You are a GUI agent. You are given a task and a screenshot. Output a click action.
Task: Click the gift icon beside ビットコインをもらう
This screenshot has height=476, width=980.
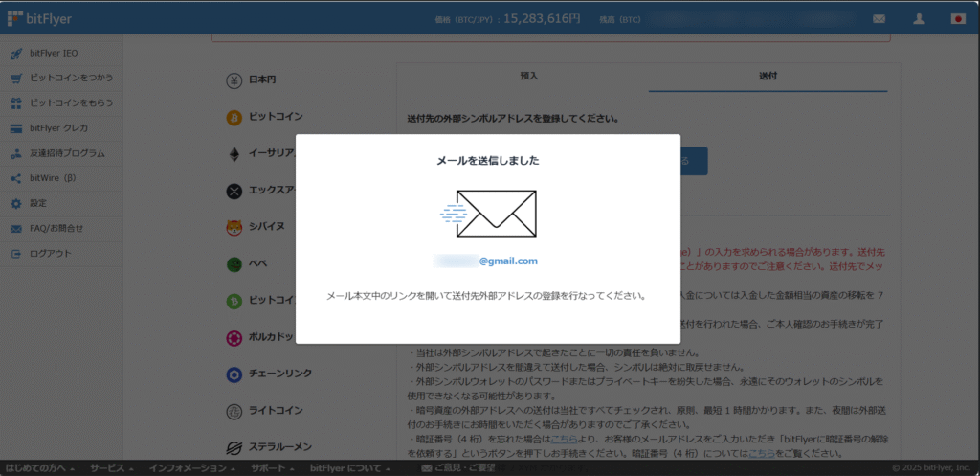[17, 103]
